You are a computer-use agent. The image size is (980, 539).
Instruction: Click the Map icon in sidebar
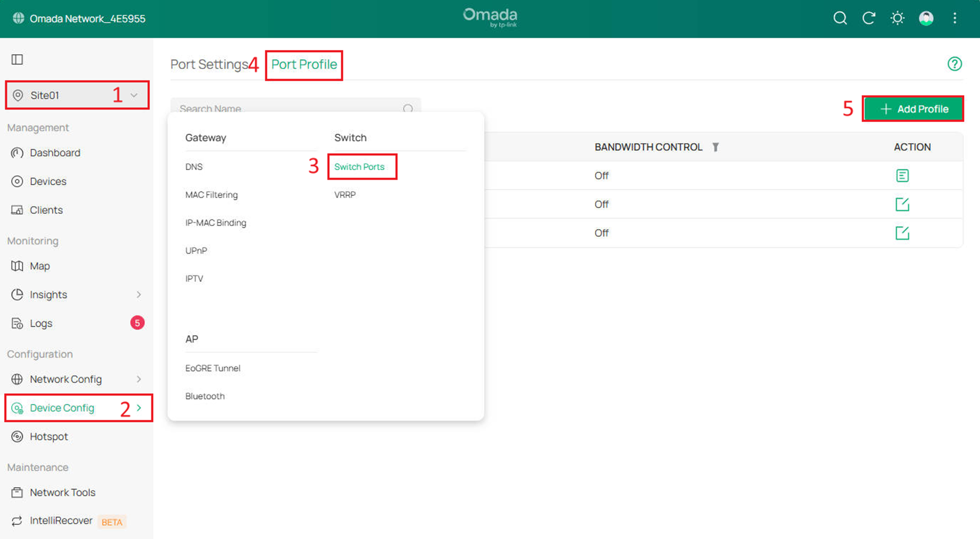pos(17,266)
